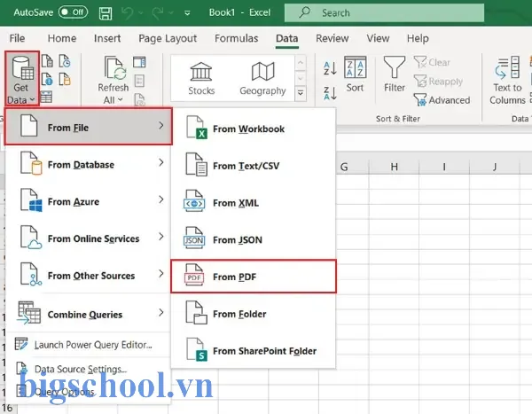The image size is (532, 414).
Task: Click the Redo arrow icon
Action: pos(158,13)
